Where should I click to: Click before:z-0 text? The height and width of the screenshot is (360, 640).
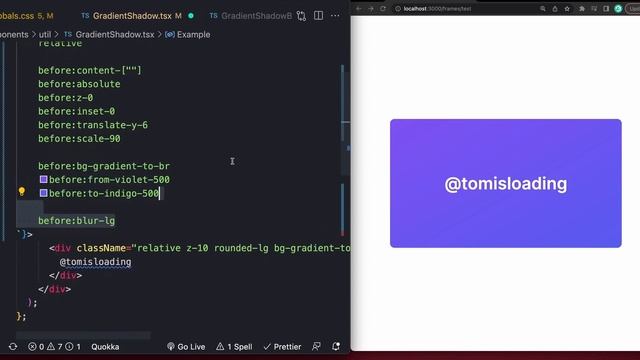pyautogui.click(x=66, y=98)
